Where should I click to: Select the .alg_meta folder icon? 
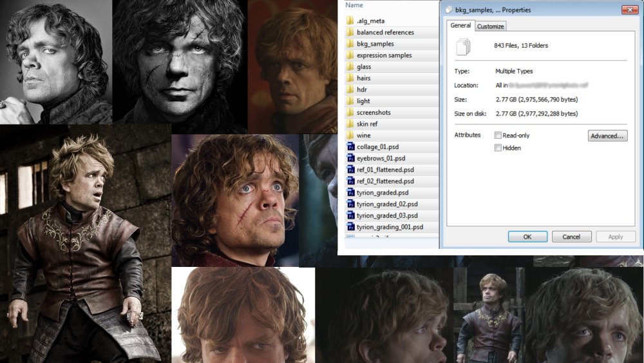[350, 21]
